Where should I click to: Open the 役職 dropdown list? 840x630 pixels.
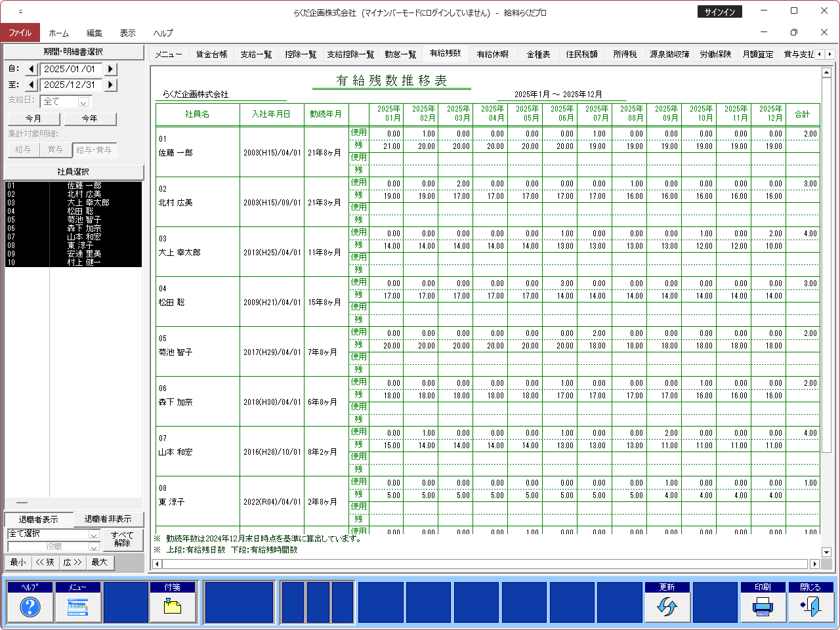(x=94, y=547)
